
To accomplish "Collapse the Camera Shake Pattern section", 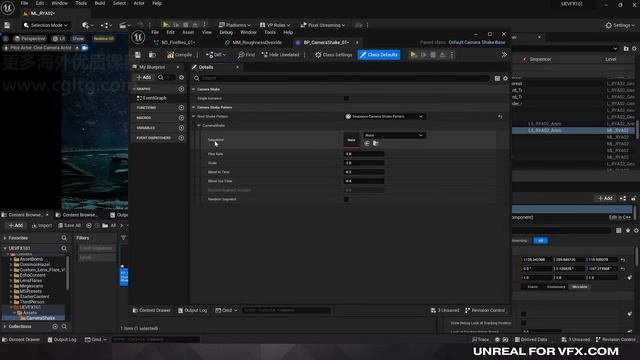I will [x=194, y=107].
